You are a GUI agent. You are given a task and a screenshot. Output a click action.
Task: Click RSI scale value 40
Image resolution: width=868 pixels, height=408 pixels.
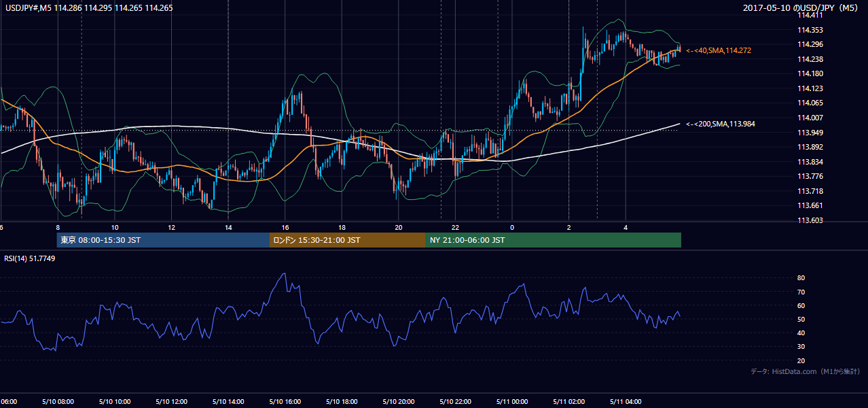tap(801, 333)
